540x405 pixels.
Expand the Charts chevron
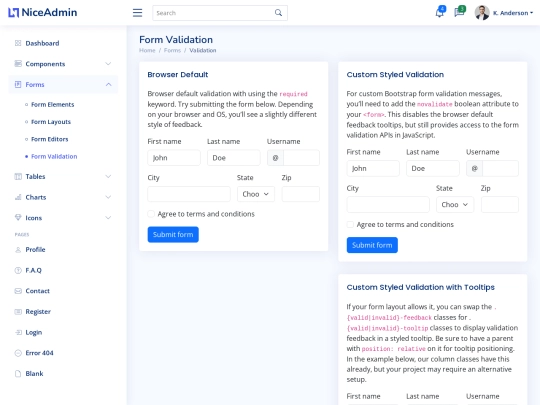[108, 197]
